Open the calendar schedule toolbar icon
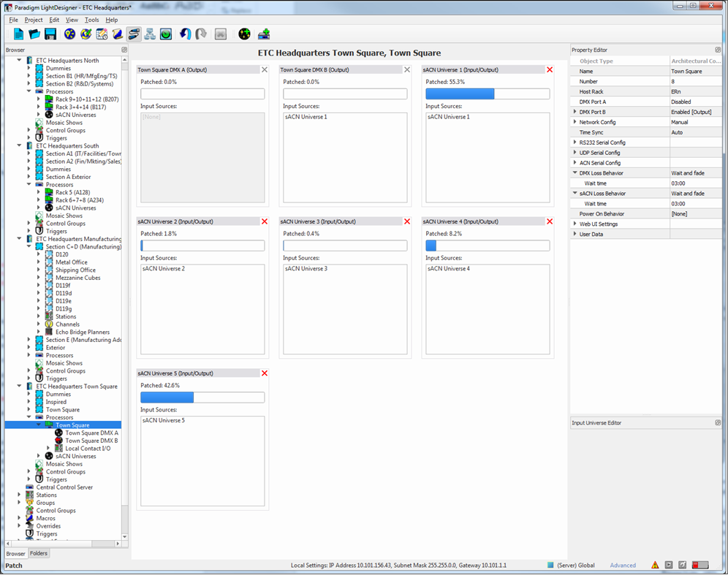728x578 pixels. pyautogui.click(x=102, y=34)
